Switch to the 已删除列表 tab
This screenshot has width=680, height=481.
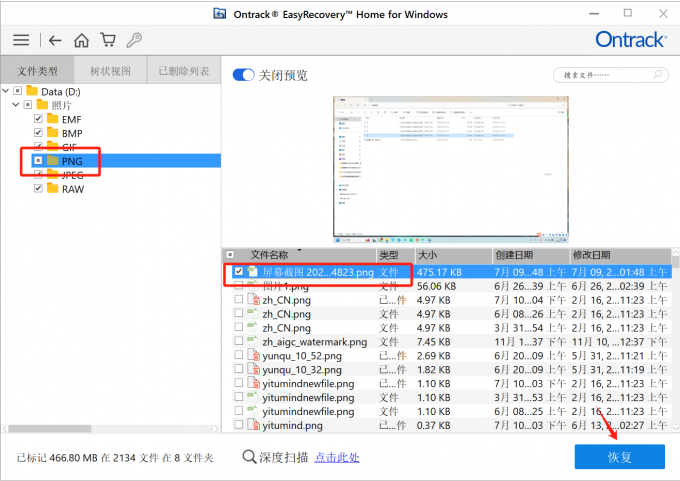[184, 70]
